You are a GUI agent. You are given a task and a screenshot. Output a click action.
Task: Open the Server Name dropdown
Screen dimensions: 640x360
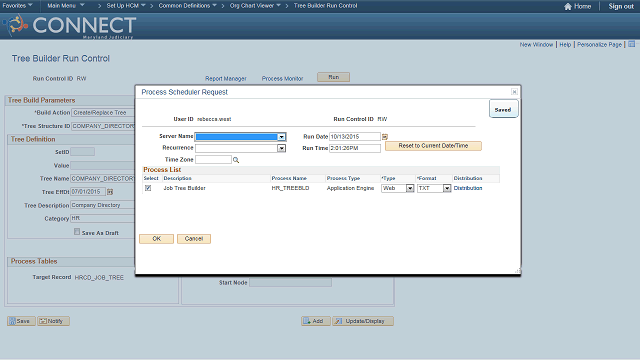coord(282,137)
